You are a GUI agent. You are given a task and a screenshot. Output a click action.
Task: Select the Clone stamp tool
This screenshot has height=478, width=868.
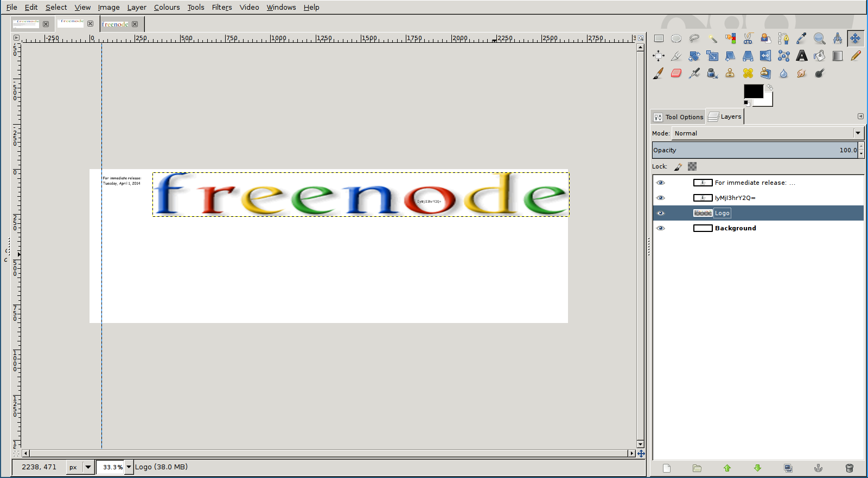coord(730,73)
